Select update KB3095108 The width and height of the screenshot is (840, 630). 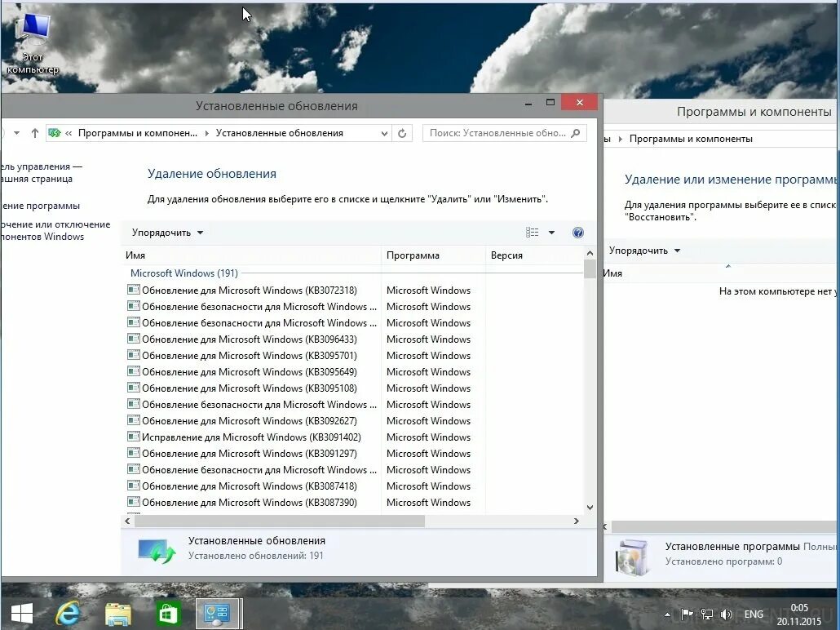[354, 388]
